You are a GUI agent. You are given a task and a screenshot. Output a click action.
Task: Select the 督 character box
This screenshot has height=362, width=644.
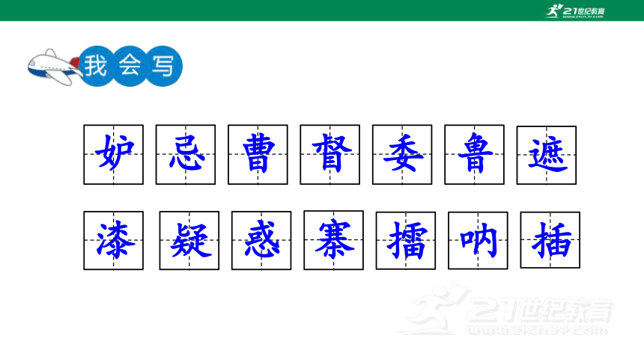(329, 155)
